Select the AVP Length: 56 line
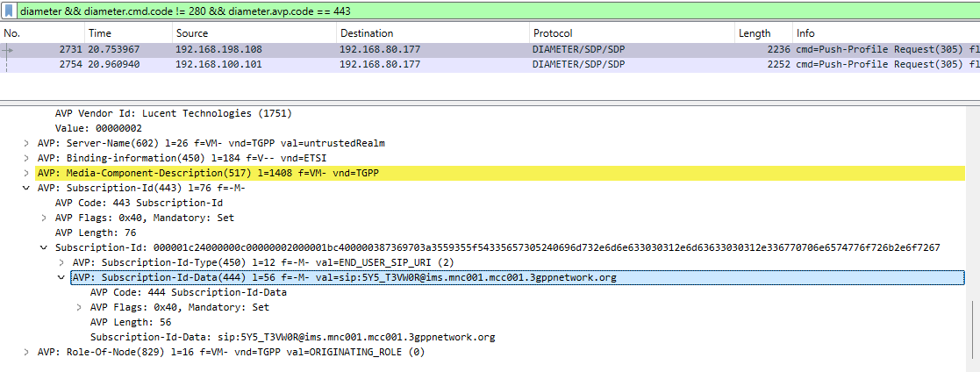 point(131,323)
